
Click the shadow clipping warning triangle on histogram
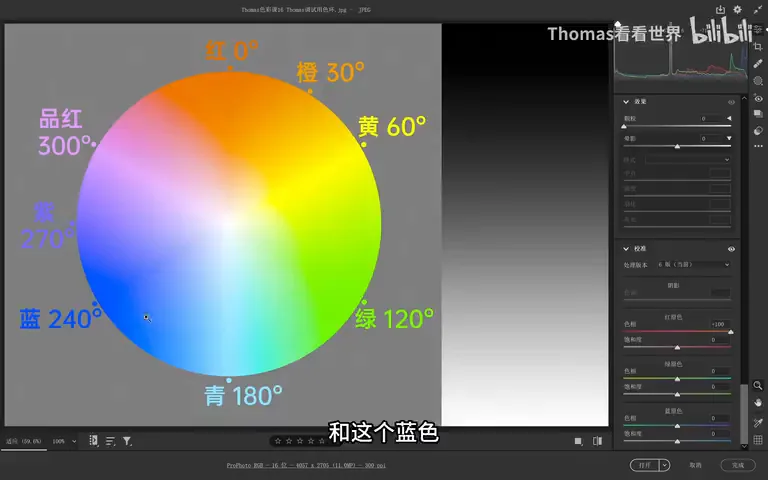click(618, 24)
